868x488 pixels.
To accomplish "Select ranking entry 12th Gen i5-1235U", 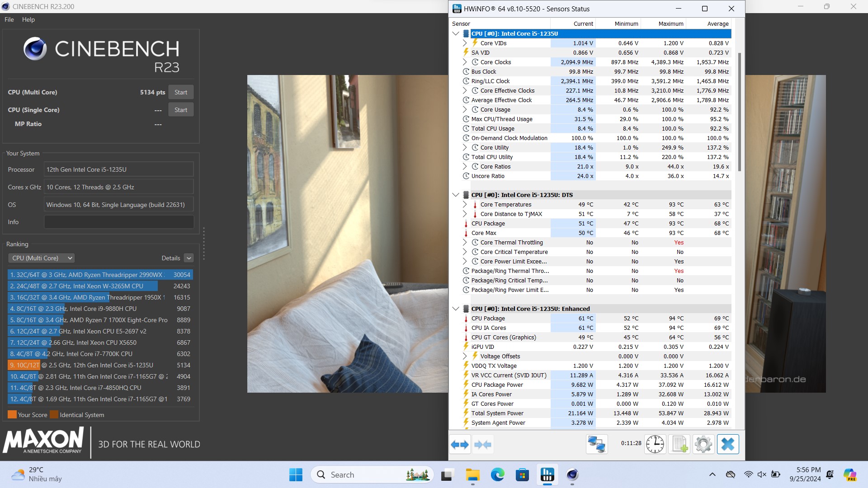I will coord(100,365).
